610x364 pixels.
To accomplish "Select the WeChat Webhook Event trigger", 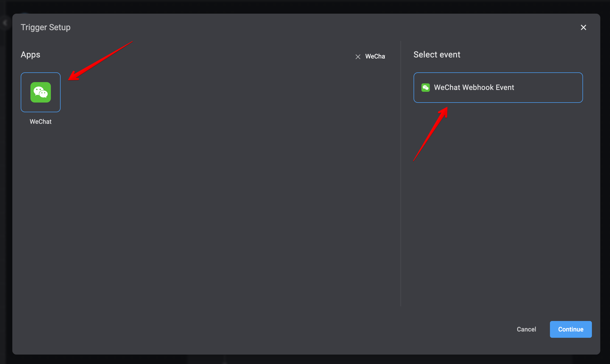I will [x=498, y=88].
